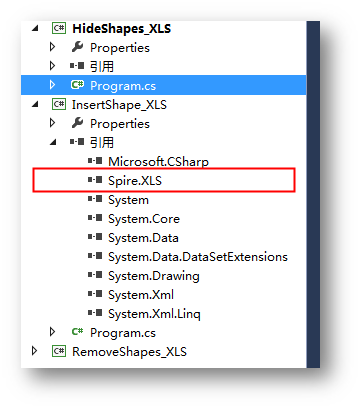Expand the RemoveShapes_XLS project node
Screen dimensions: 362x410
[x=34, y=351]
